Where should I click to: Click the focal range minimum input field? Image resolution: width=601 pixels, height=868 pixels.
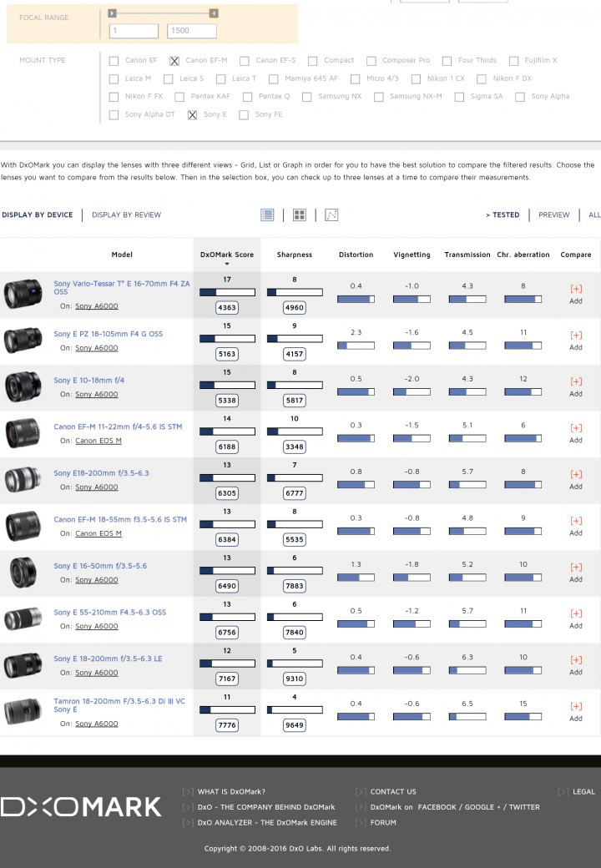134,31
